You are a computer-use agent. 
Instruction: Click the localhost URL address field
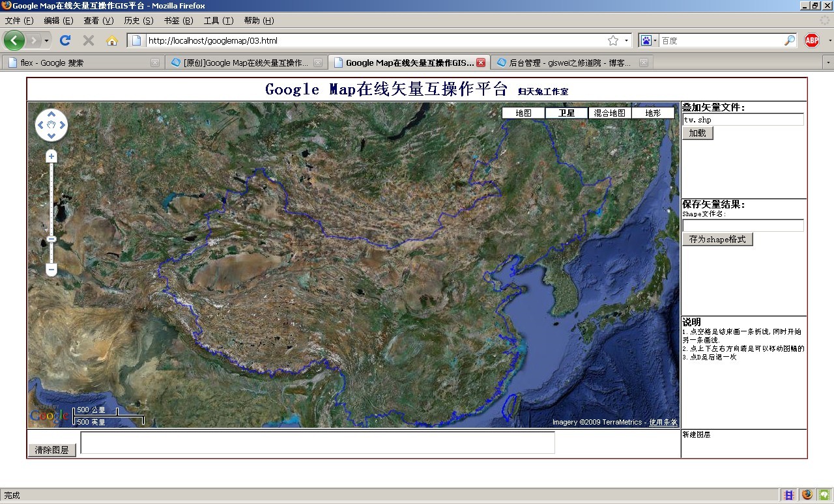click(376, 40)
